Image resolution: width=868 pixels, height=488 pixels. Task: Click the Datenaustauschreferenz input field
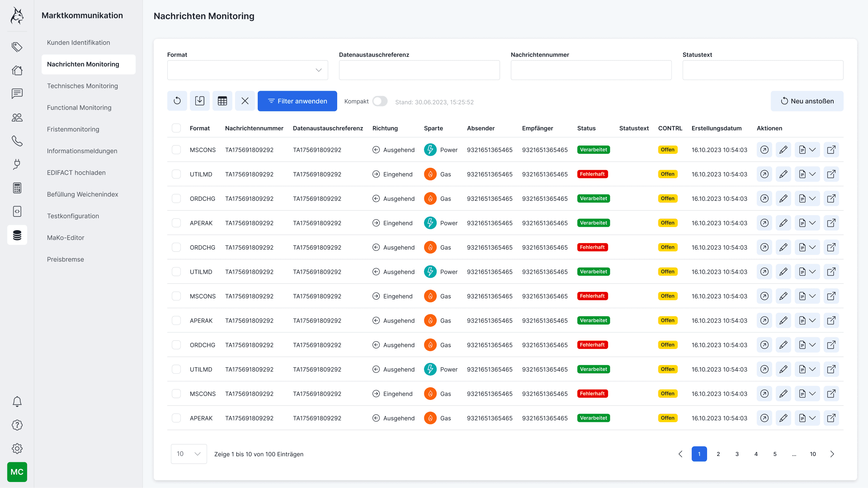[x=419, y=70]
